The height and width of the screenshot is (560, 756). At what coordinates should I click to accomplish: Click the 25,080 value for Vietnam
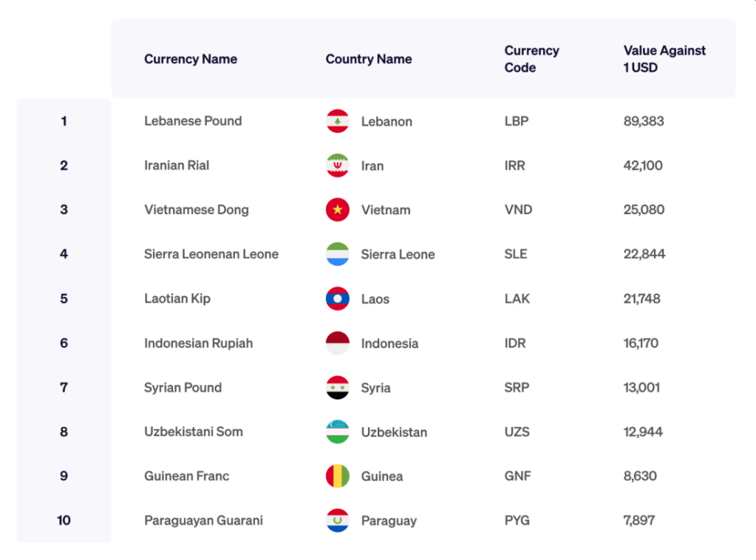644,210
